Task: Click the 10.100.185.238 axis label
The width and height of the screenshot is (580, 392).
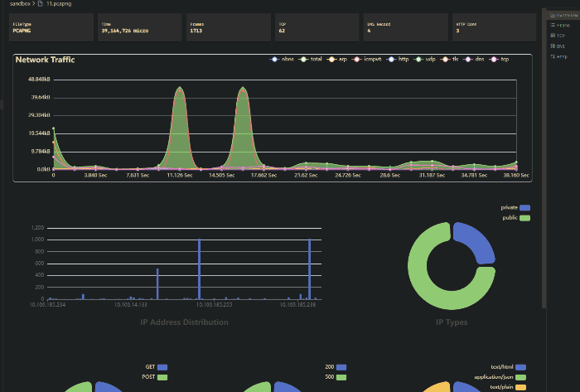Action: (x=297, y=305)
